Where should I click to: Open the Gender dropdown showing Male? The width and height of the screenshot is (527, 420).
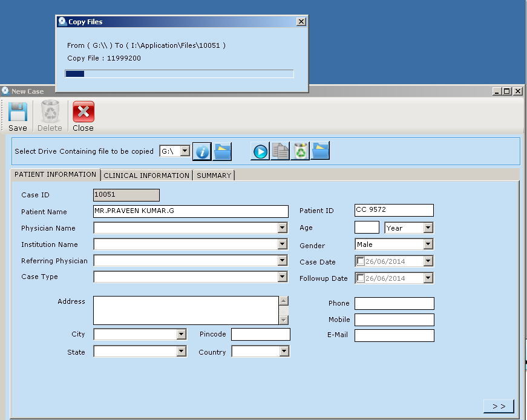click(x=428, y=244)
